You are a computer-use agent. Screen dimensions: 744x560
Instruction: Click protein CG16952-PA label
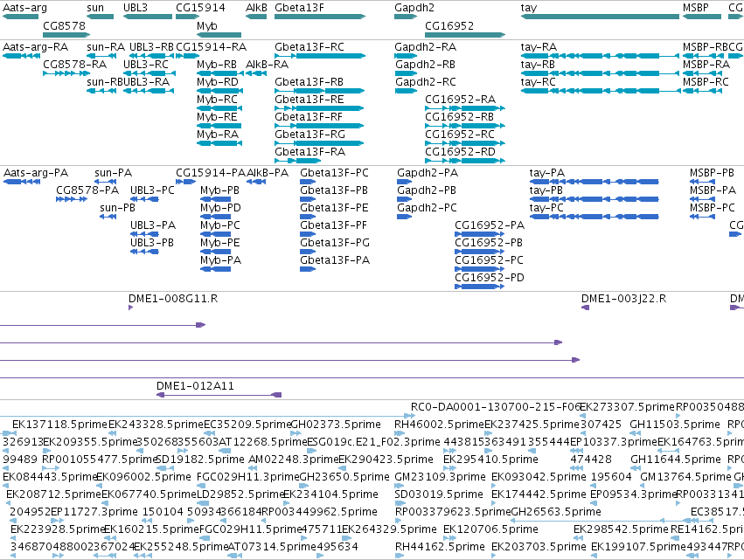click(490, 225)
